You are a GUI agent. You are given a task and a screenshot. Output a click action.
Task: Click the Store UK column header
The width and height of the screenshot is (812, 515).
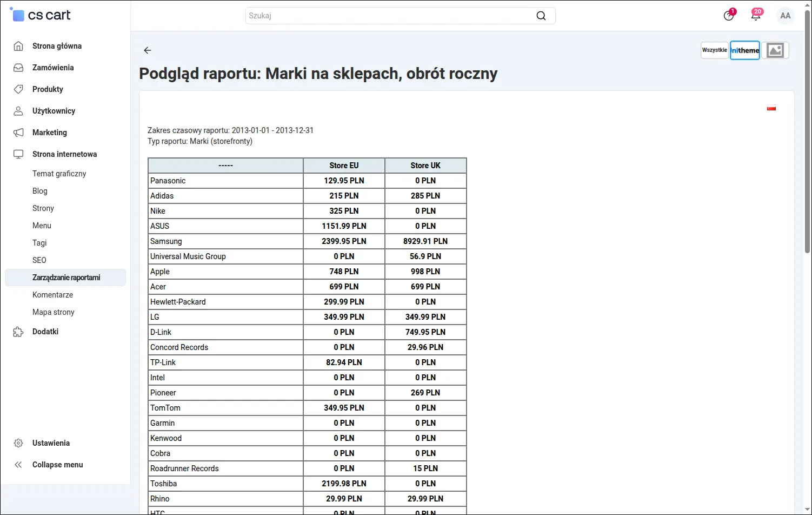[425, 166]
